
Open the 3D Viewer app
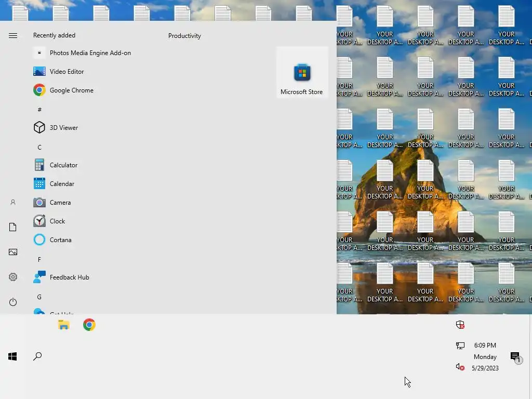click(56, 128)
